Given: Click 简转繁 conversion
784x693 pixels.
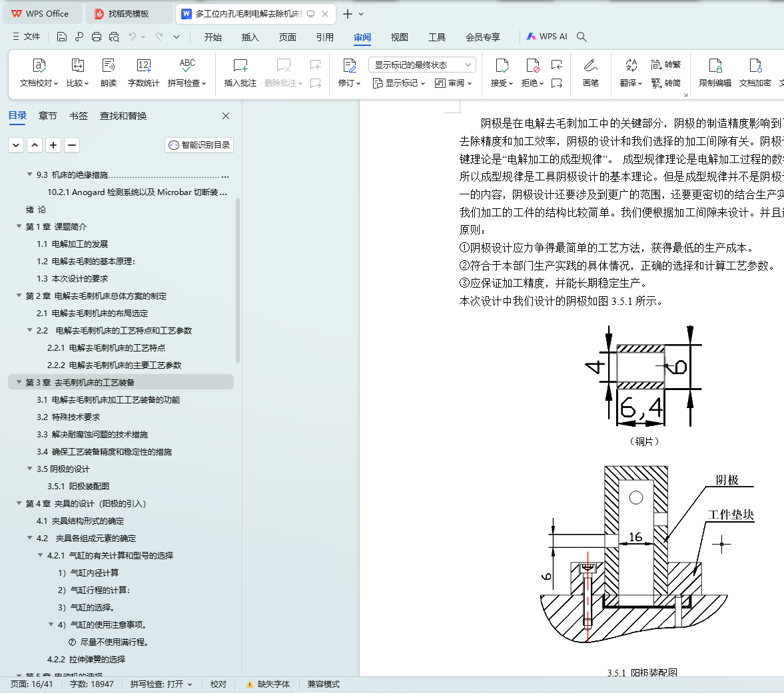Looking at the screenshot, I should pos(666,65).
